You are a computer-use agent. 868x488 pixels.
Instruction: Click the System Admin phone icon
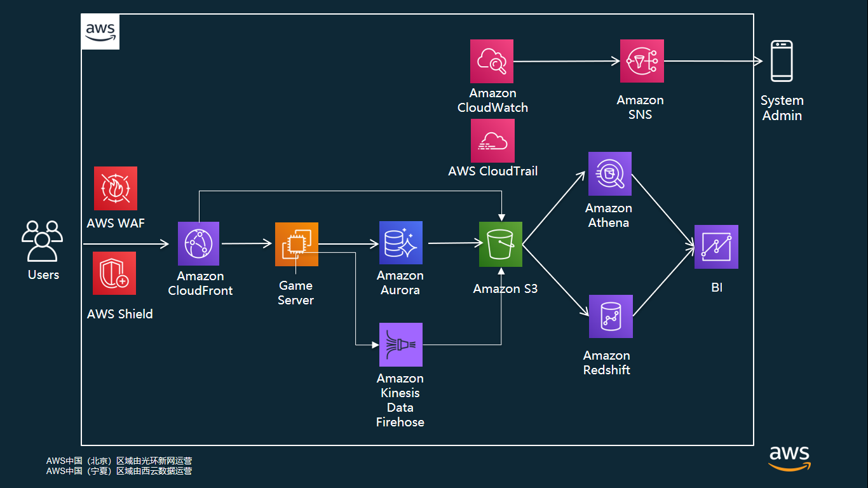click(x=782, y=61)
